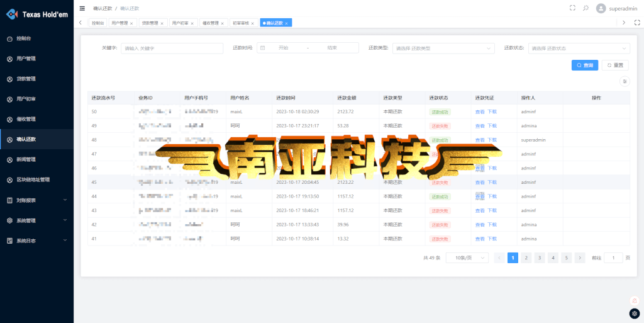Go to next page with right arrow
This screenshot has width=644, height=323.
579,258
